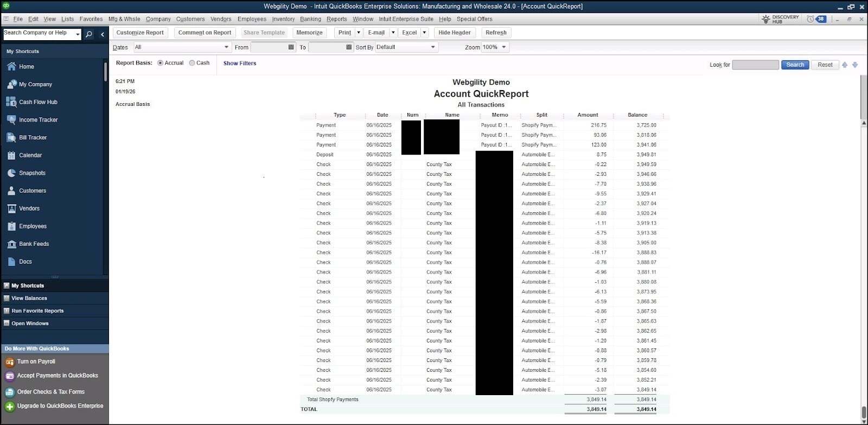This screenshot has width=868, height=425.
Task: Expand the Print button dropdown arrow
Action: [359, 33]
